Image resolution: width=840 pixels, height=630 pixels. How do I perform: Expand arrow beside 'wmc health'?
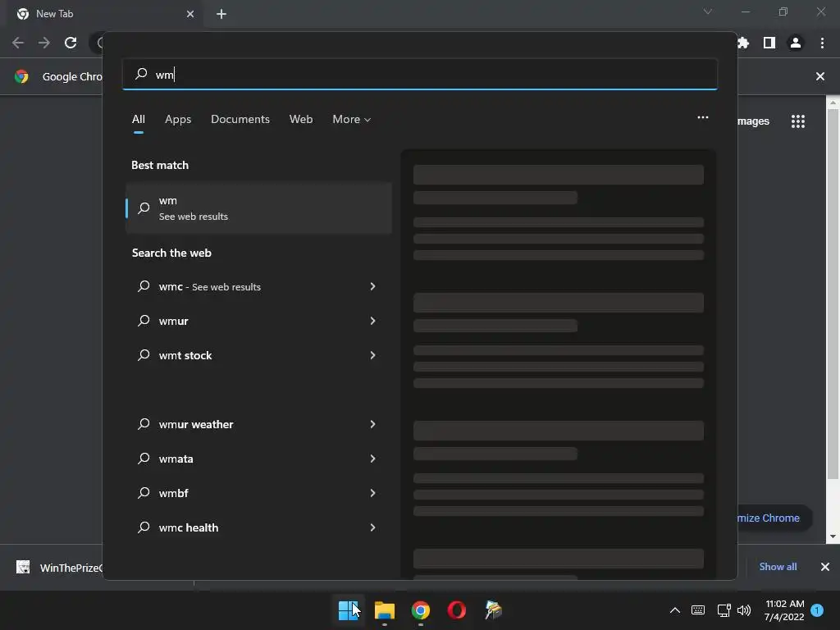pos(373,527)
